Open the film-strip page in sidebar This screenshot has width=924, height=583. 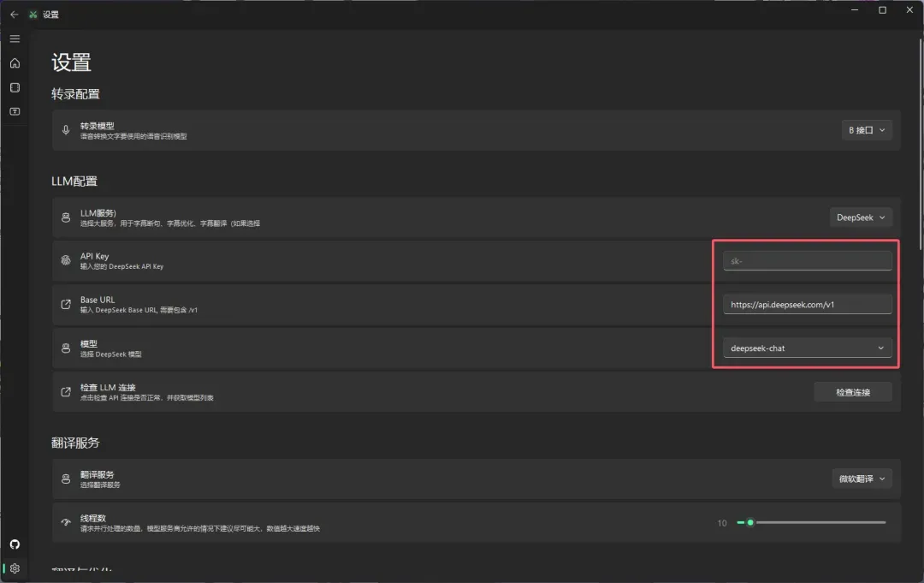[15, 87]
